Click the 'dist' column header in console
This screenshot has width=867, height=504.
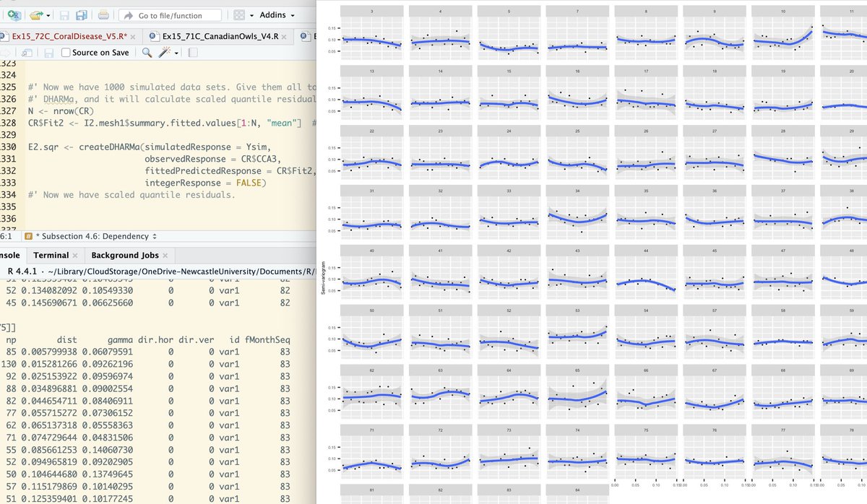point(66,339)
